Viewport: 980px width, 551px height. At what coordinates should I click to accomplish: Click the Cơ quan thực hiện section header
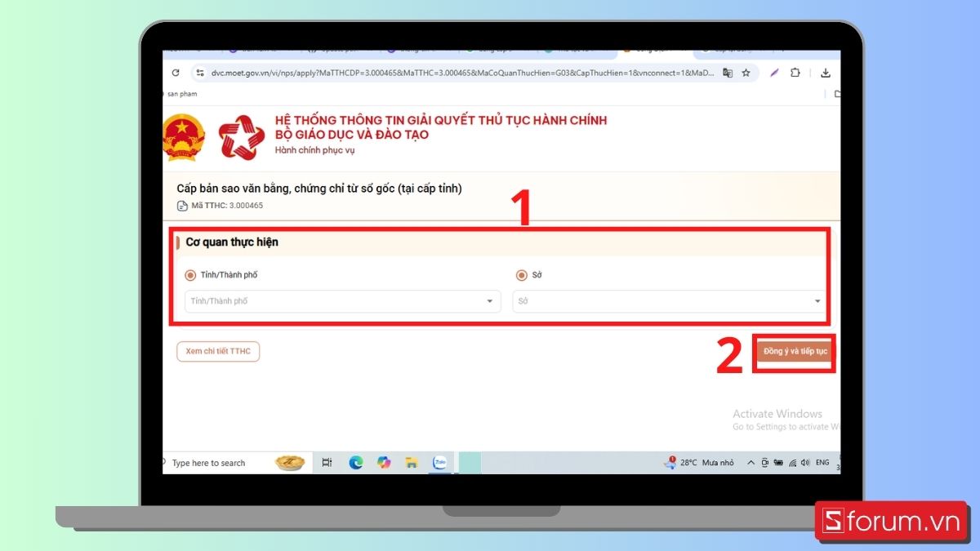tap(232, 242)
